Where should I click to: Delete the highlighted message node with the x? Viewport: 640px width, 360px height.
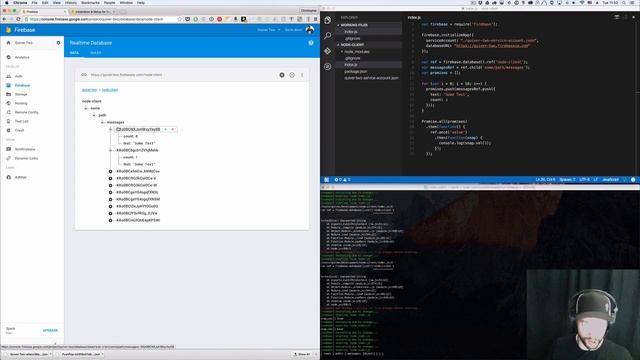173,129
